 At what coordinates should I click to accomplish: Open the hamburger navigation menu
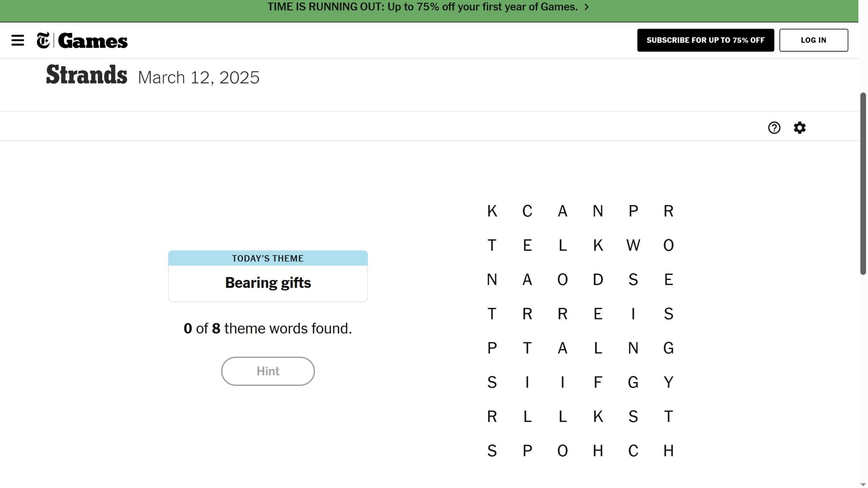click(18, 41)
